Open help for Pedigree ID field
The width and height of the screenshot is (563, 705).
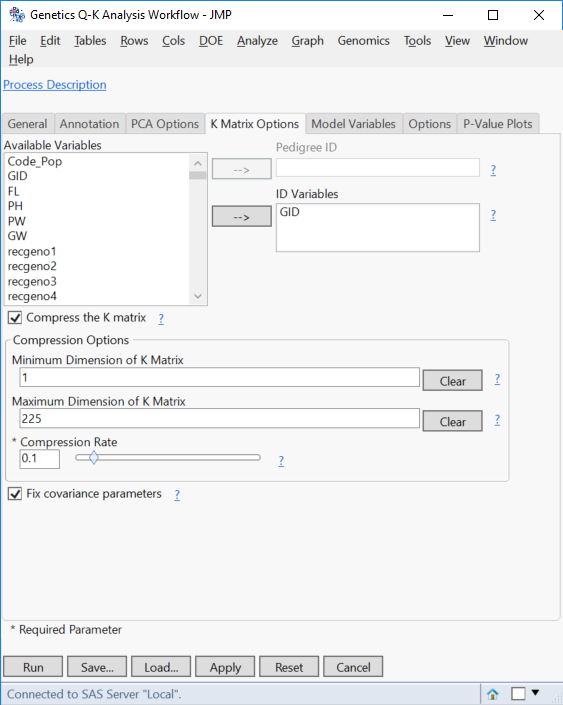tap(493, 170)
